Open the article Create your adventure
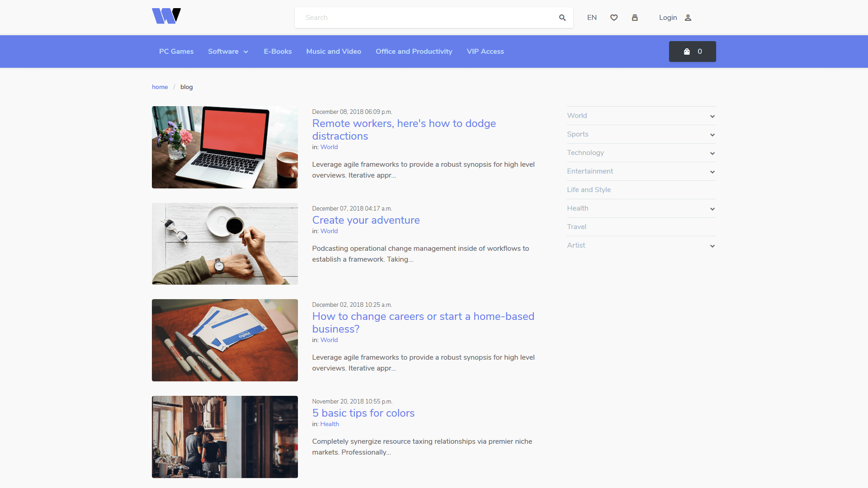This screenshot has width=868, height=488. 366,220
